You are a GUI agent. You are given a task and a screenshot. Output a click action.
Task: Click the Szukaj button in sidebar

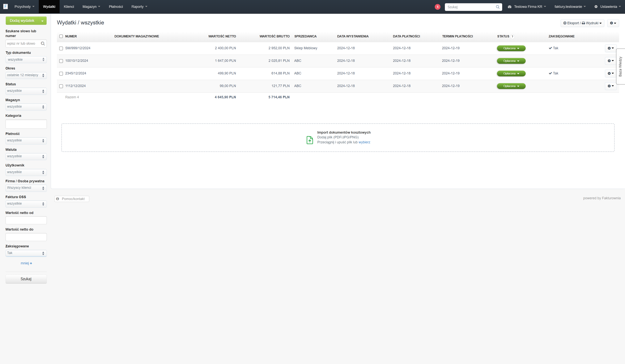26,279
